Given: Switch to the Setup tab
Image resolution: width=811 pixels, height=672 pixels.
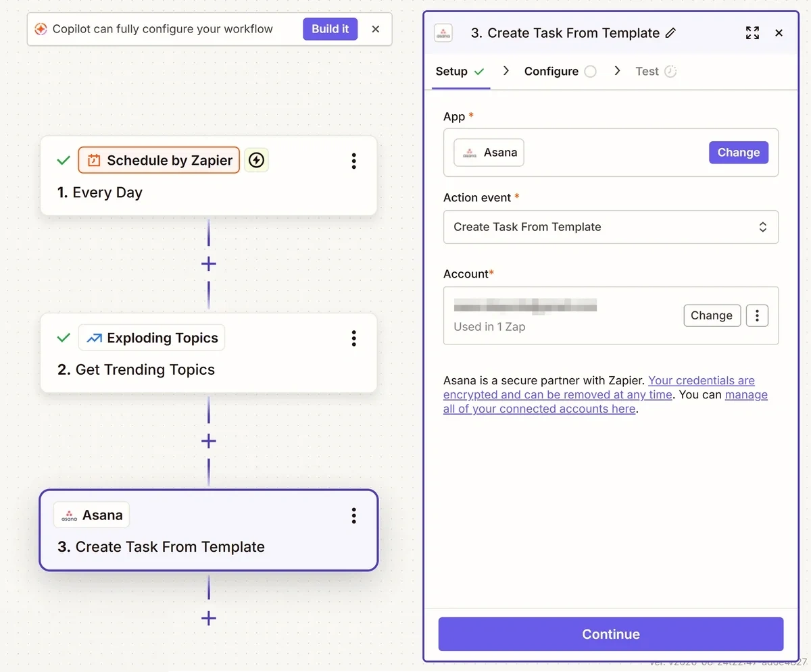Looking at the screenshot, I should click(460, 72).
